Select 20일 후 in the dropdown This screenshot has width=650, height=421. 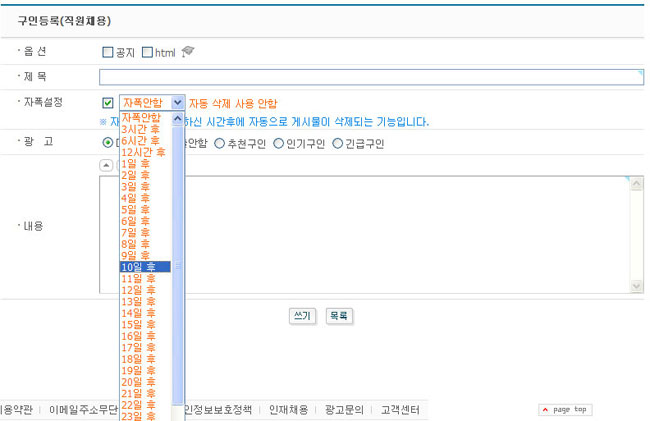(x=145, y=382)
